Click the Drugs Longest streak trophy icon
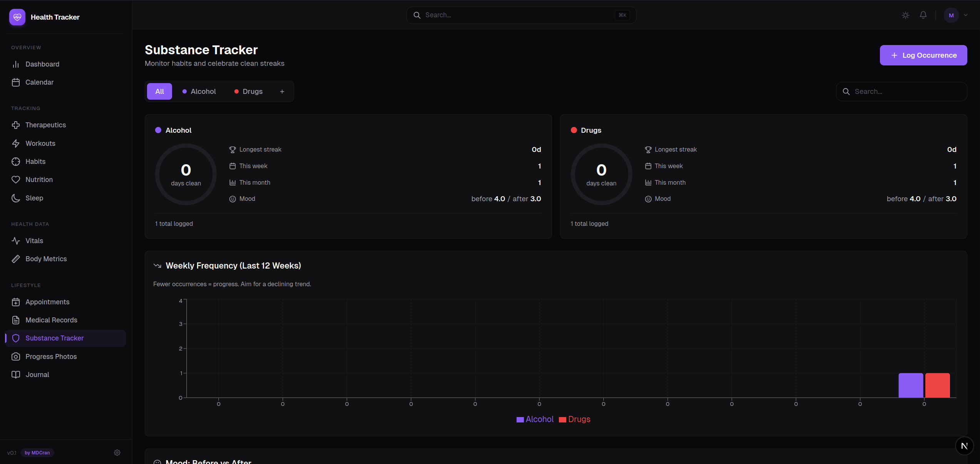The width and height of the screenshot is (980, 464). pyautogui.click(x=648, y=150)
